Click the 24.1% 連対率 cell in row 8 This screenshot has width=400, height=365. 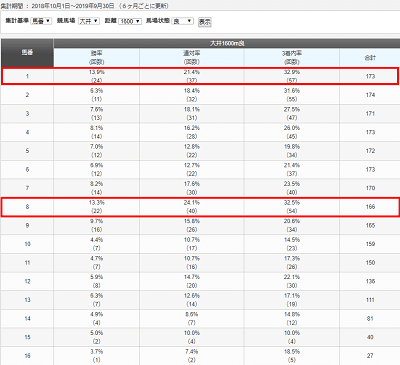192,203
